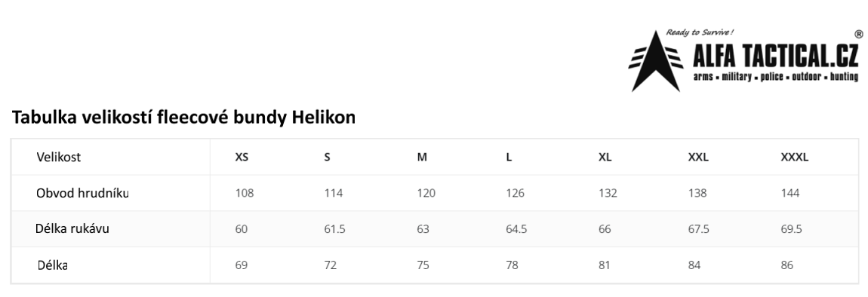Select the XXXL size column header
The image size is (868, 297).
coord(794,157)
